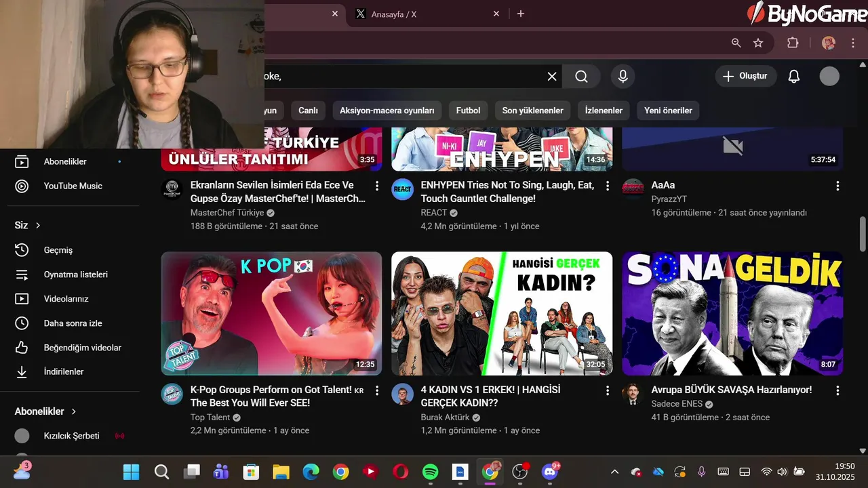
Task: Bookmark this page with the star icon
Action: (x=758, y=43)
